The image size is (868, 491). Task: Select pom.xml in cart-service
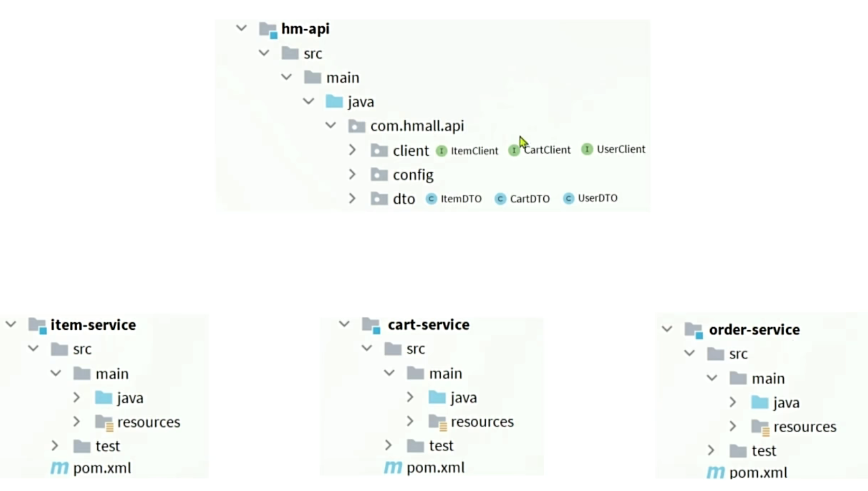(435, 467)
